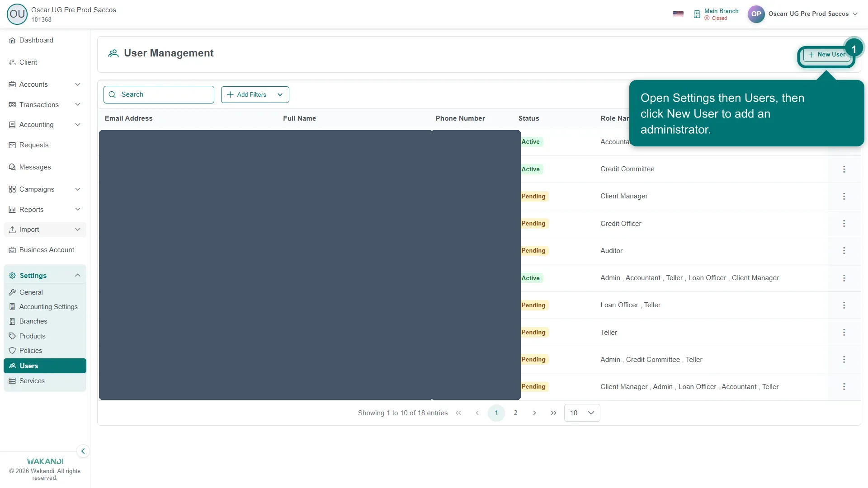Collapse the Settings submenu chevron

click(78, 276)
